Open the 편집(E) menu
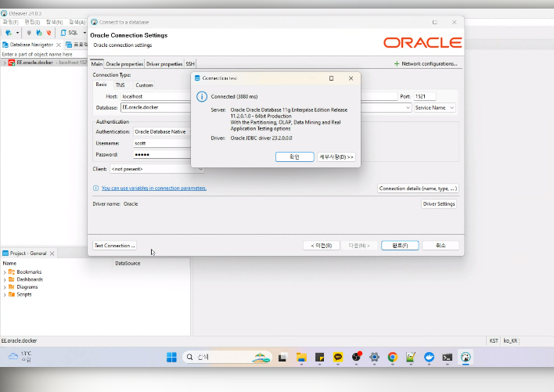Image resolution: width=554 pixels, height=392 pixels. (x=32, y=22)
